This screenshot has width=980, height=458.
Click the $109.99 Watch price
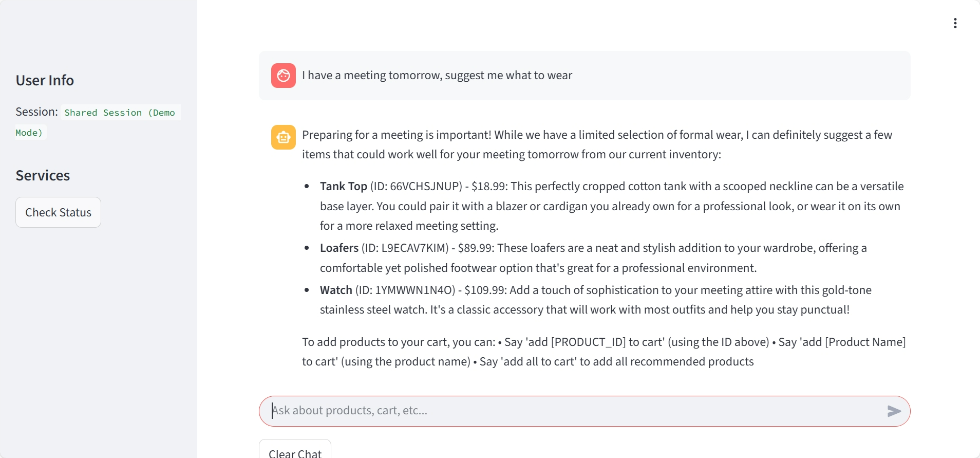[485, 290]
